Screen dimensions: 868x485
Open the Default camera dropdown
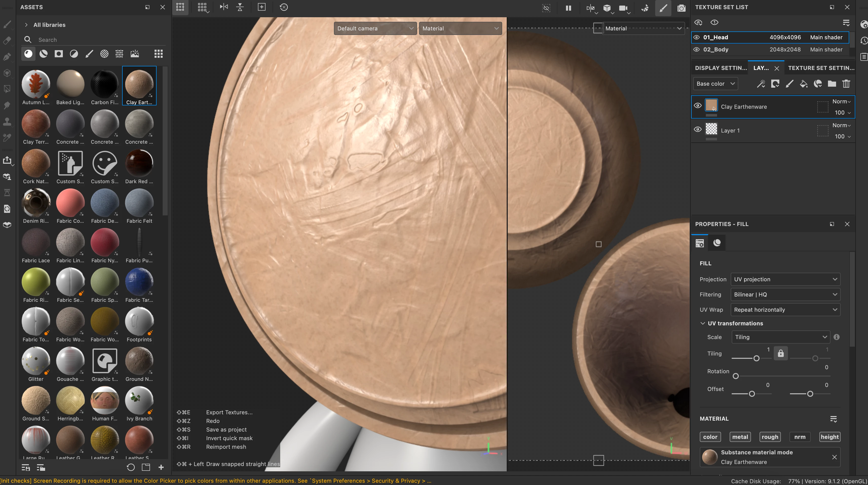pos(375,28)
